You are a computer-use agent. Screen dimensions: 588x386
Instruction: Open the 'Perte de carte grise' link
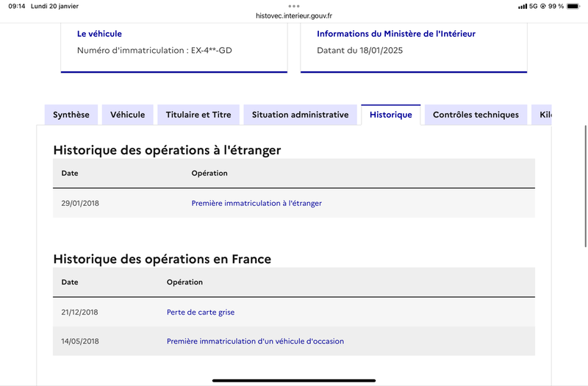201,312
